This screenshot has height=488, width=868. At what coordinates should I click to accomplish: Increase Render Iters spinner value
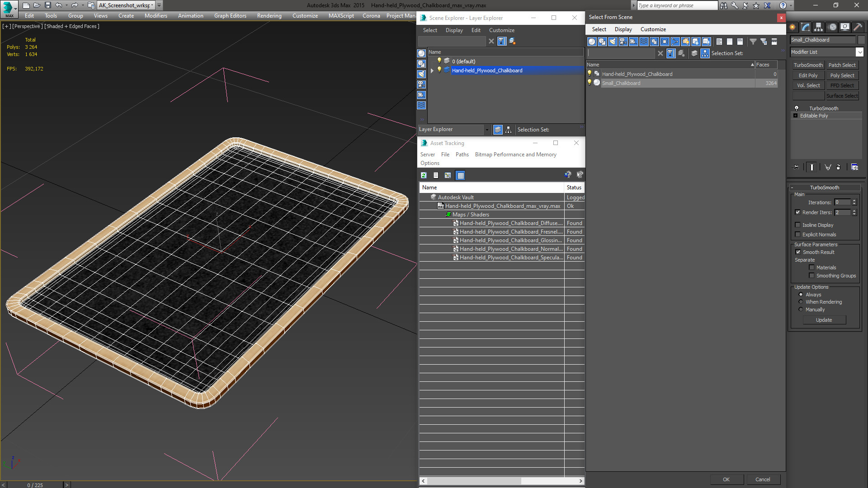(x=854, y=211)
